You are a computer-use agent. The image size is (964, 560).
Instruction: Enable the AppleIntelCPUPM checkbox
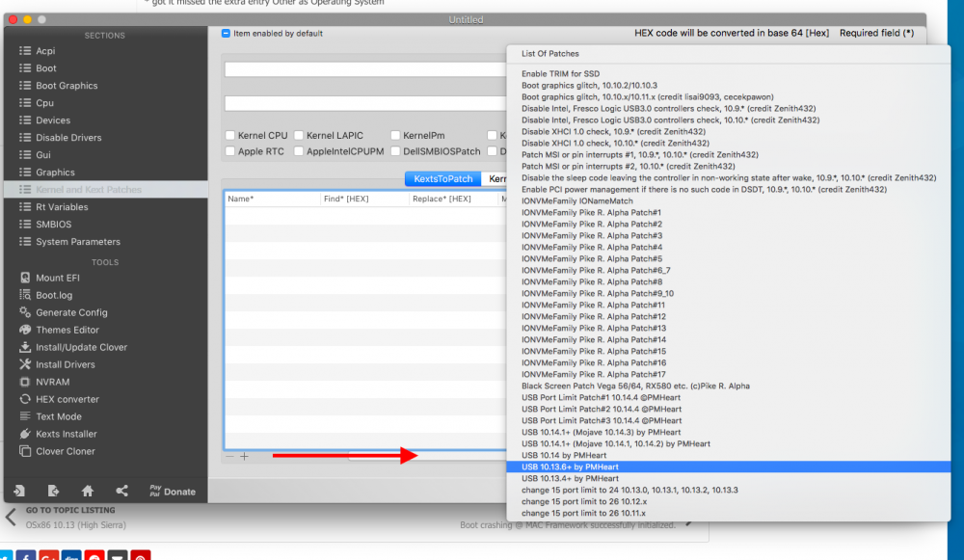click(299, 151)
